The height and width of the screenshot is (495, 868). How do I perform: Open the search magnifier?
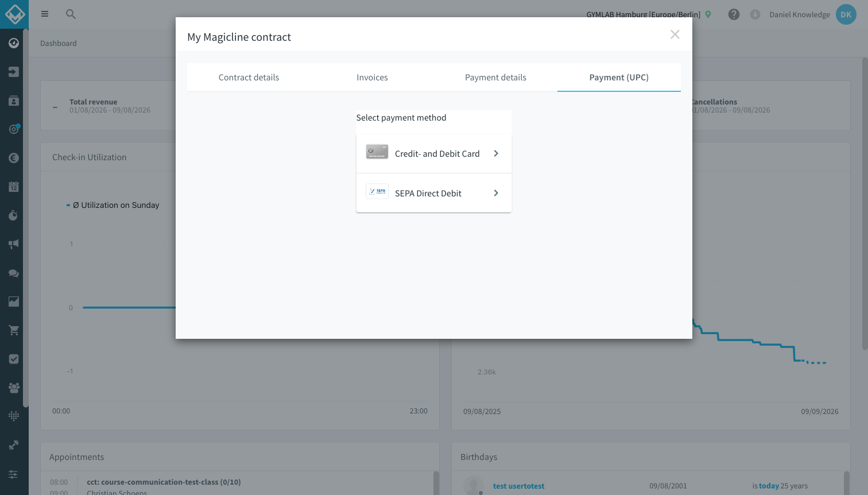(71, 14)
